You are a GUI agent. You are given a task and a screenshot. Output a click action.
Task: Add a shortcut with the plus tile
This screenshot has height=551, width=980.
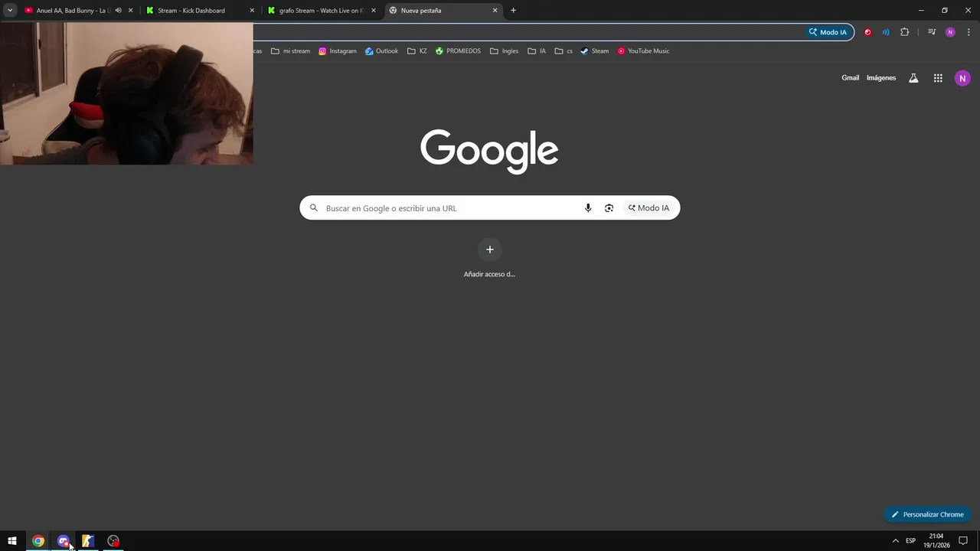coord(490,249)
